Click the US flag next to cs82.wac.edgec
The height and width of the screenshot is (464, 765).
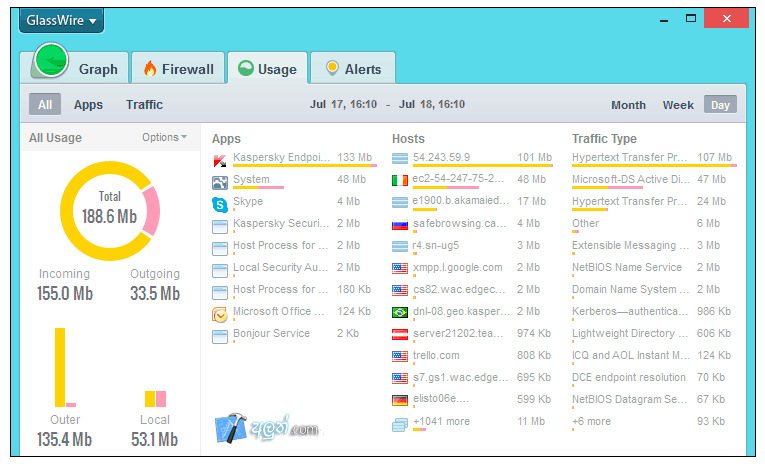[x=400, y=290]
